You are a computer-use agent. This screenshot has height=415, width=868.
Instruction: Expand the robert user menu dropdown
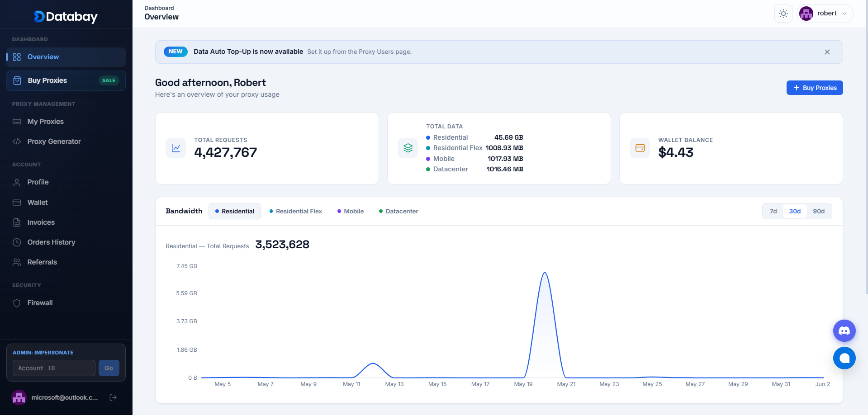tap(825, 14)
